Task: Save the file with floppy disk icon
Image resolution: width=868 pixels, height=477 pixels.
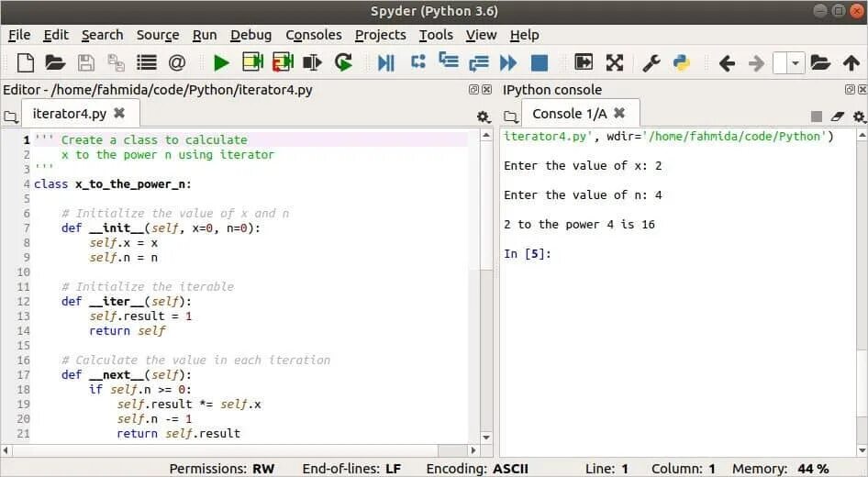Action: [x=86, y=62]
